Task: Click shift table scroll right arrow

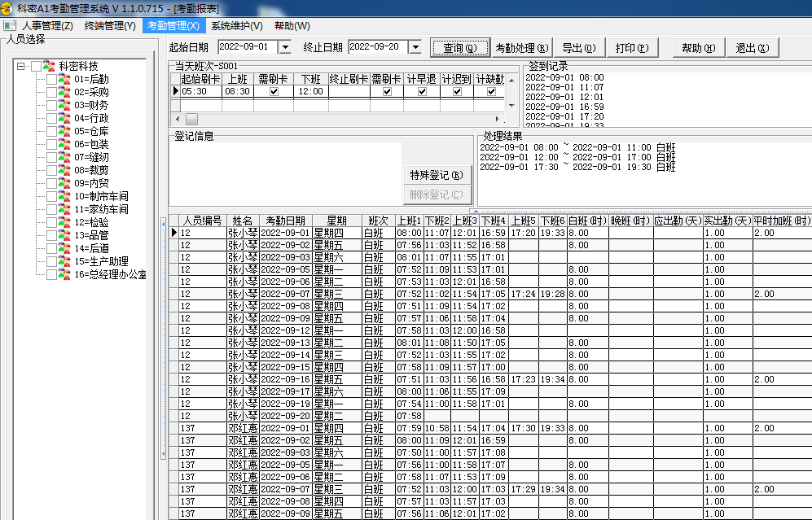Action: [498, 119]
